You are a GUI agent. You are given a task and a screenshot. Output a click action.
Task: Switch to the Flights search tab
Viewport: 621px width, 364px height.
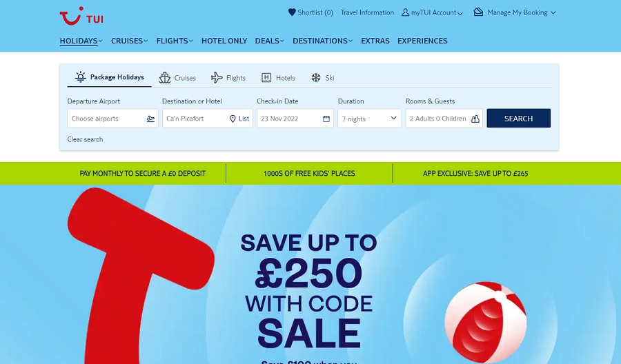coord(228,77)
